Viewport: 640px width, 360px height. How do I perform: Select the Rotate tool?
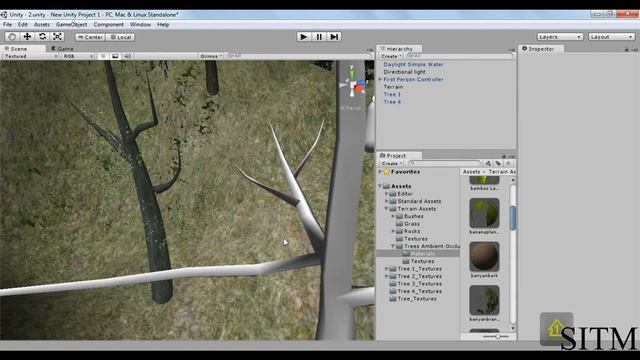[42, 37]
